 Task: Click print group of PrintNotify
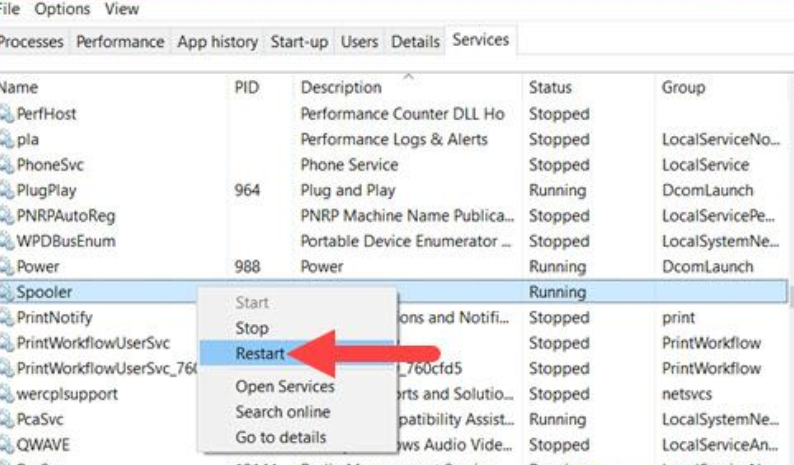pyautogui.click(x=679, y=318)
